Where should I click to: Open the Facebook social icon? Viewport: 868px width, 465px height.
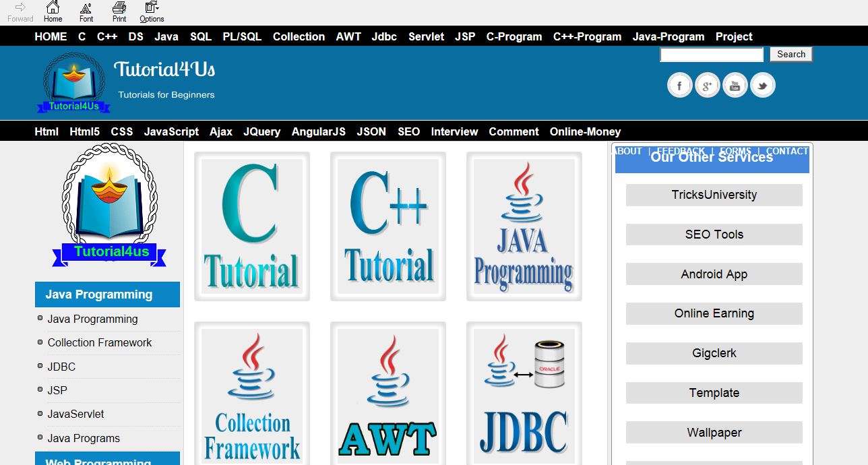point(679,85)
